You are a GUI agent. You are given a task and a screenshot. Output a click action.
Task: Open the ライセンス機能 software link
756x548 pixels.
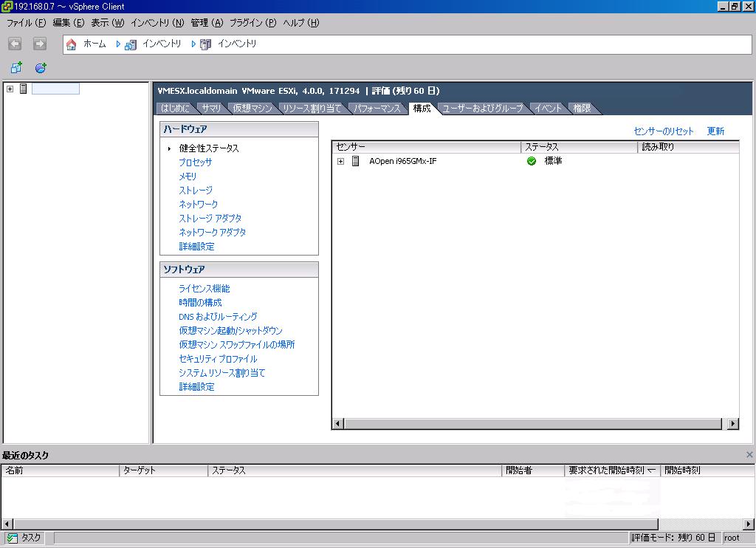coord(205,289)
